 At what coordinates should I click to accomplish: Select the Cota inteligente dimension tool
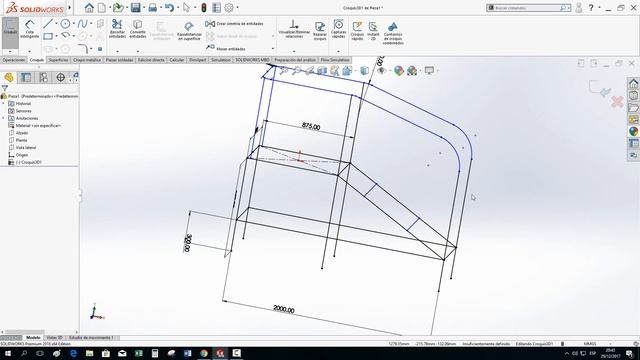(x=29, y=29)
